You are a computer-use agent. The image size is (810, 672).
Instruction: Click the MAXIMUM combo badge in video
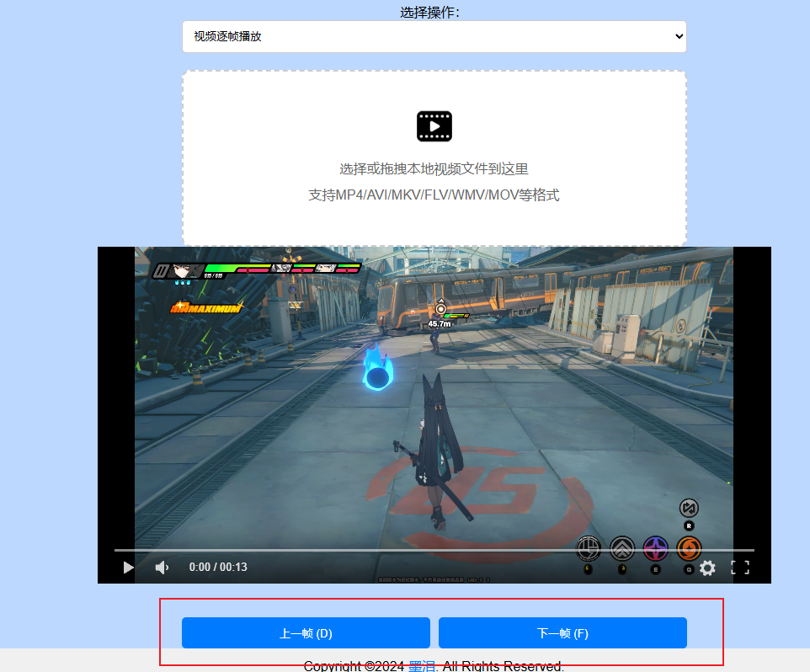[206, 307]
